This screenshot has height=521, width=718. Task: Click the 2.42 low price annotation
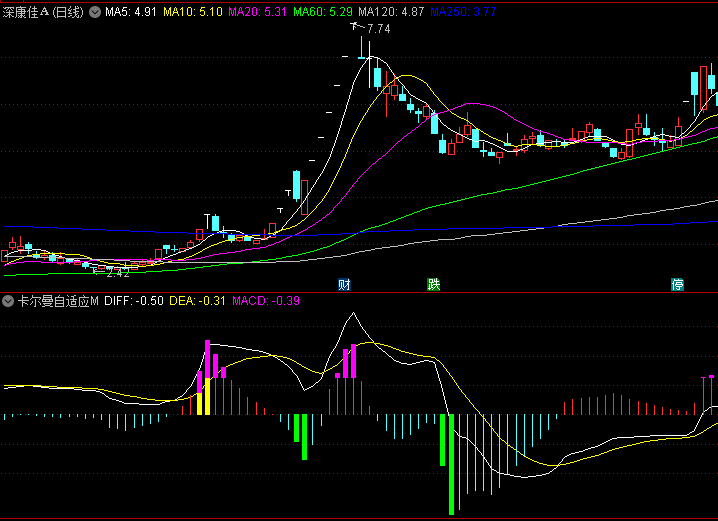[118, 273]
